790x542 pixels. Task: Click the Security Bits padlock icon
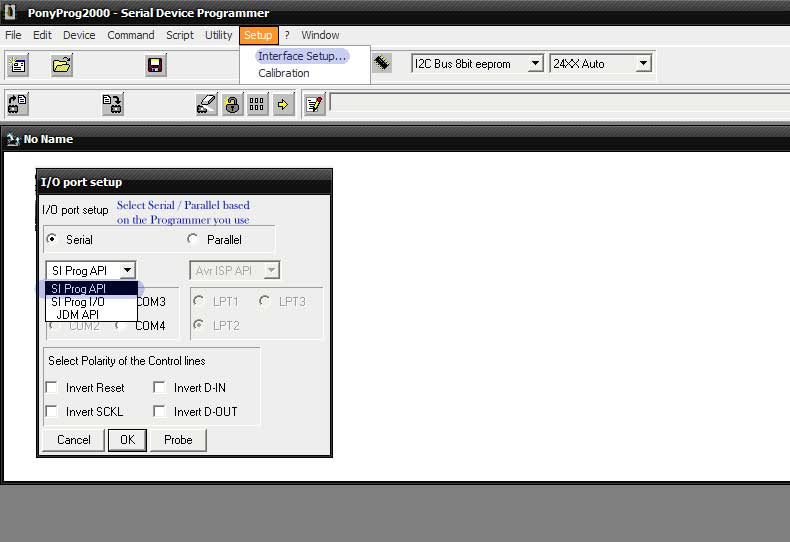pos(232,105)
